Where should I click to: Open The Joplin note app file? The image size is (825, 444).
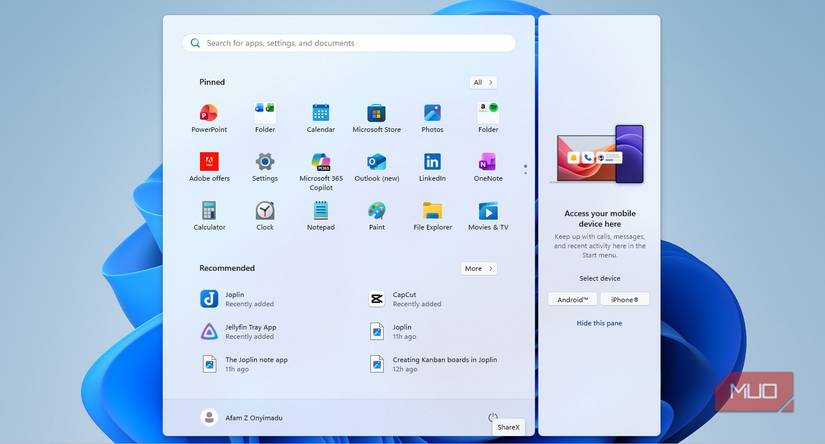tap(244, 364)
